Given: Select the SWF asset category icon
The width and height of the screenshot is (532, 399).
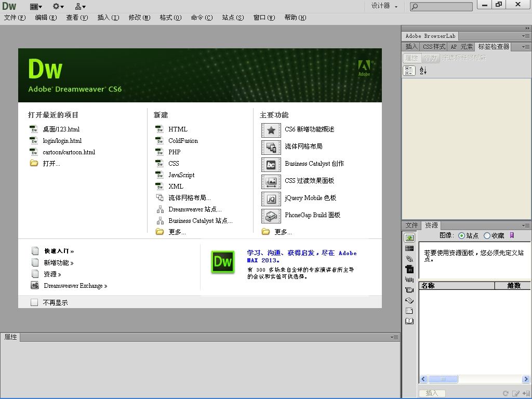Looking at the screenshot, I should click(x=409, y=269).
